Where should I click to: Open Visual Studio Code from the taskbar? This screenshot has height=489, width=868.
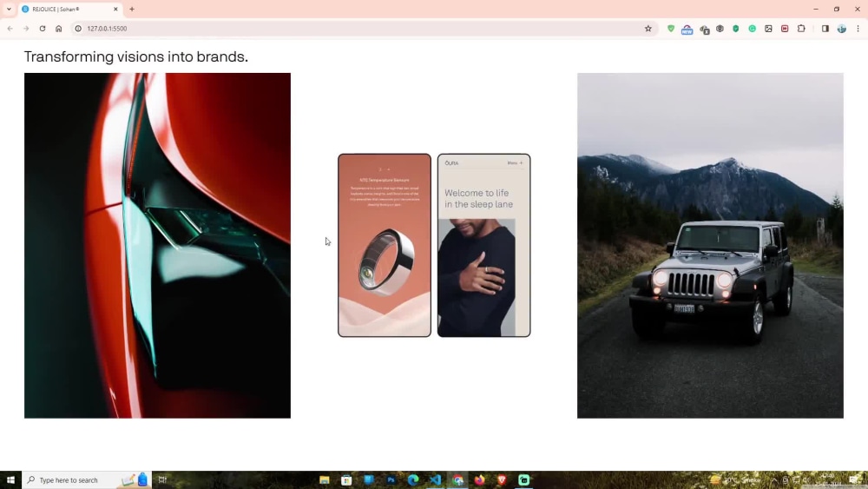[435, 479]
